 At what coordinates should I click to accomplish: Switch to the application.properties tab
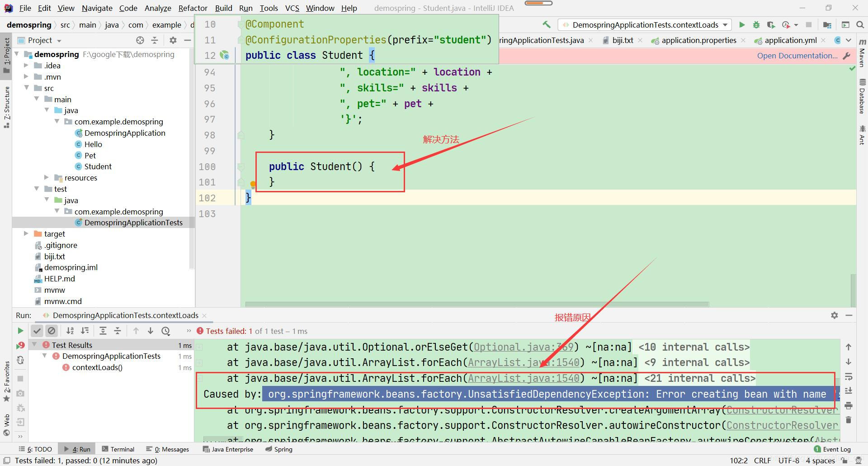tap(698, 40)
